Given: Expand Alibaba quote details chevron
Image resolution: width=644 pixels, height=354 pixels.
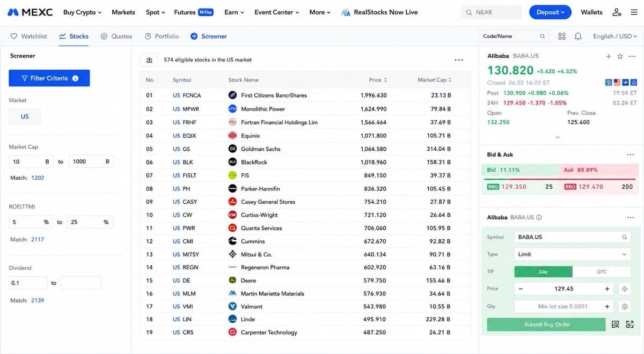Looking at the screenshot, I should 557,137.
